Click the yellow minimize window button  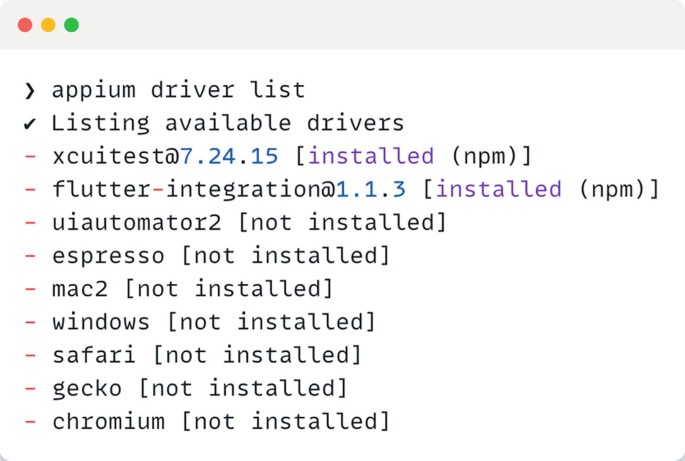(x=48, y=24)
